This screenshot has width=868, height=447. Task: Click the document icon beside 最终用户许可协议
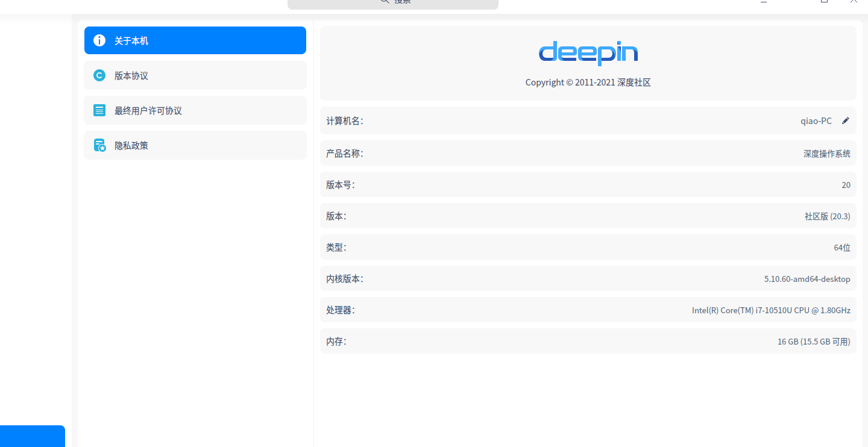coord(99,110)
